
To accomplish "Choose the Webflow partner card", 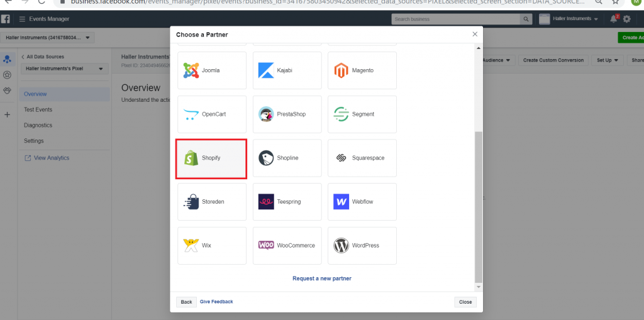I will click(362, 202).
